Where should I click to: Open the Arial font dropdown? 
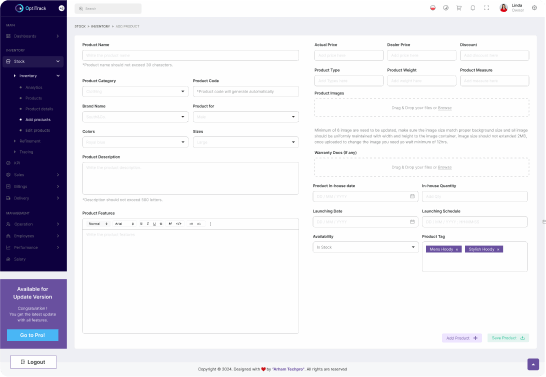(x=124, y=224)
